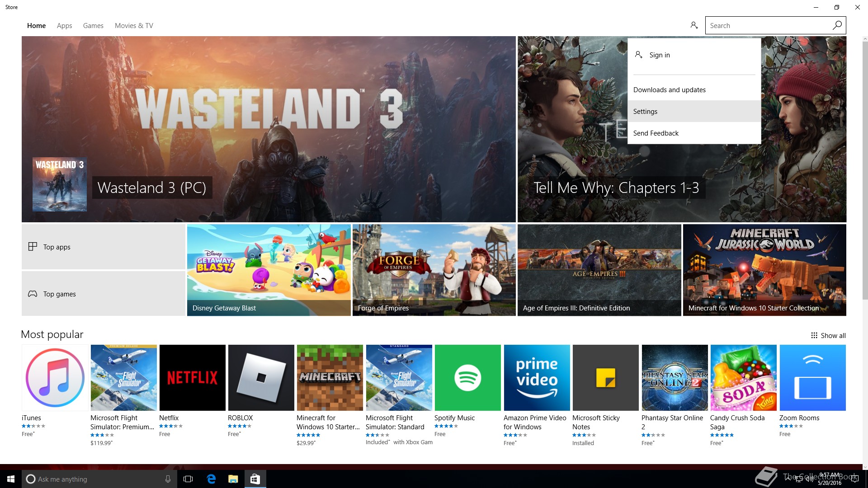
Task: Choose Downloads and updates menu item
Action: tap(694, 89)
